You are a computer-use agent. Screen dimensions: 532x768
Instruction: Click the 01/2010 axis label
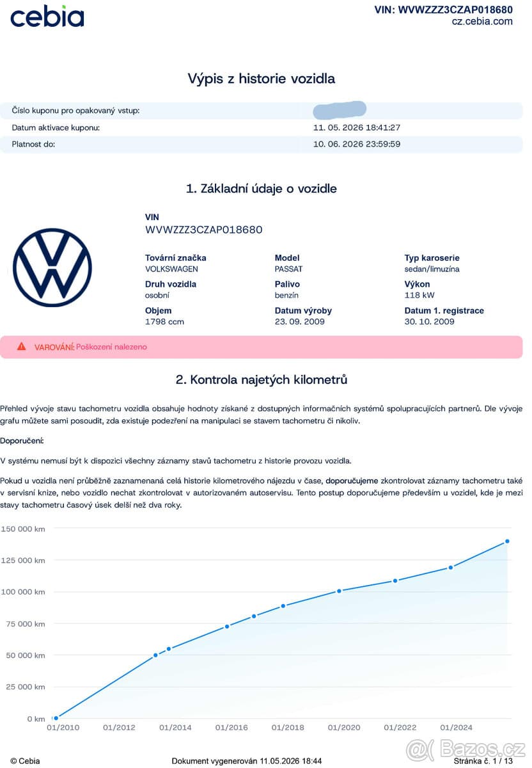coord(63,728)
